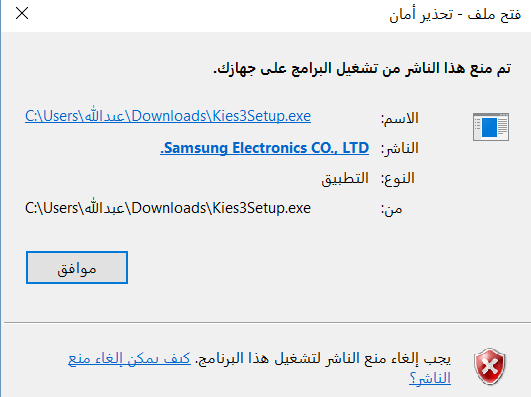531x397 pixels.
Task: Click the موافق (OK) button
Action: (x=77, y=268)
